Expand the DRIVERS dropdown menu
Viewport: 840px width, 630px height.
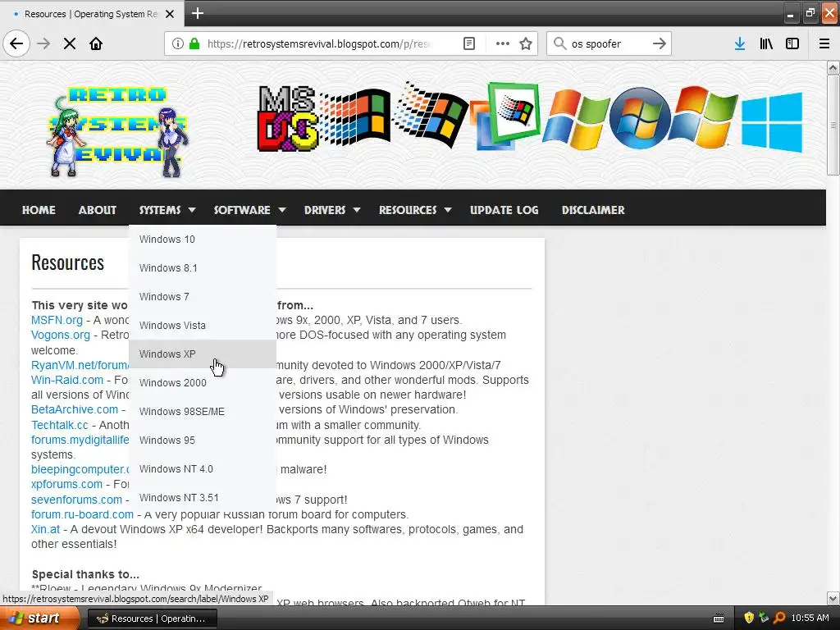click(x=332, y=210)
